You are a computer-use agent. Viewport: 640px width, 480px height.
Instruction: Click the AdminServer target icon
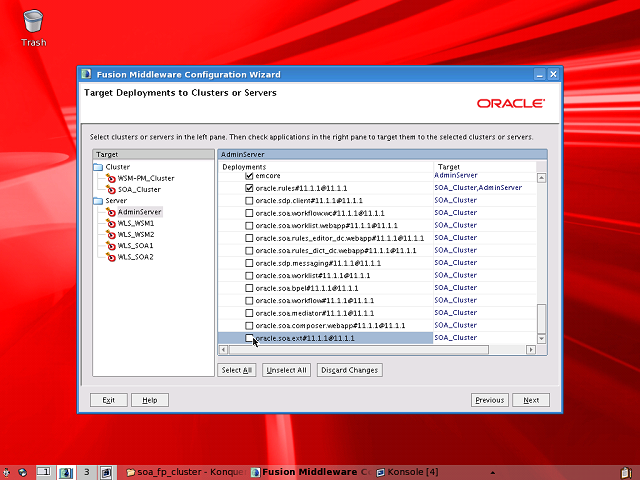(111, 212)
